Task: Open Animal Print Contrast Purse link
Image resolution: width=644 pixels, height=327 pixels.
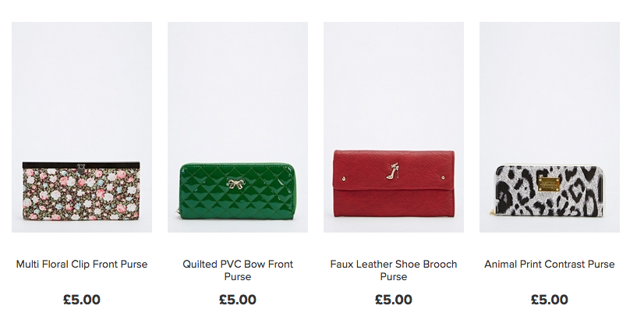Action: [x=550, y=264]
